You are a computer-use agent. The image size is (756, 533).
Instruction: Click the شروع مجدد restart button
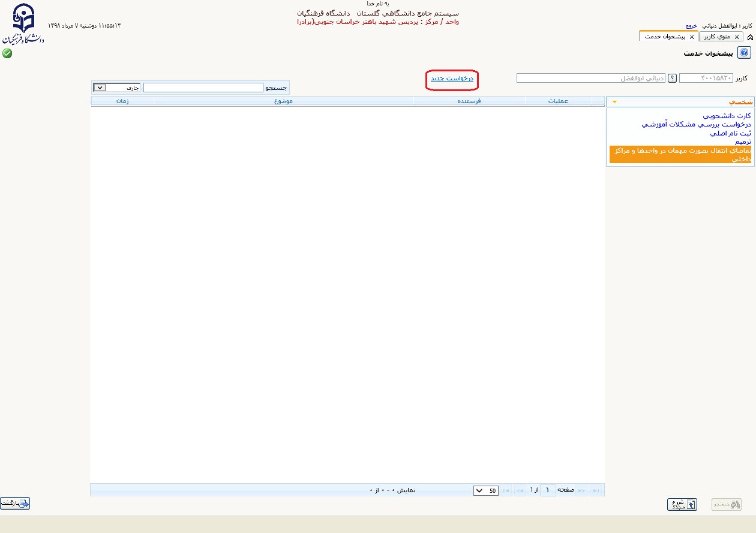click(682, 504)
